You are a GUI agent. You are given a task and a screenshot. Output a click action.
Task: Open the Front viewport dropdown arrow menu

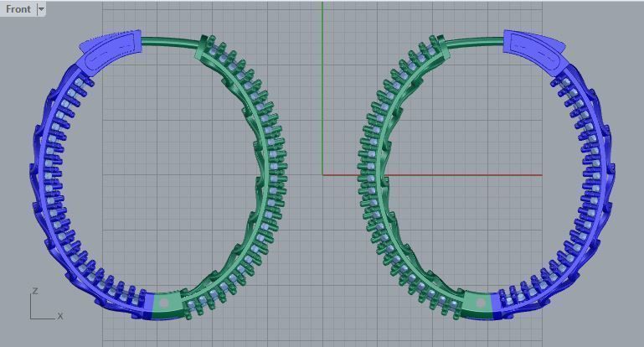point(41,9)
